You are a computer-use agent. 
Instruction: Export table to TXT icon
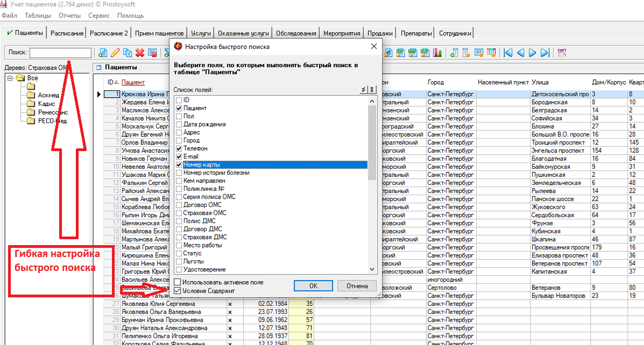click(x=413, y=53)
